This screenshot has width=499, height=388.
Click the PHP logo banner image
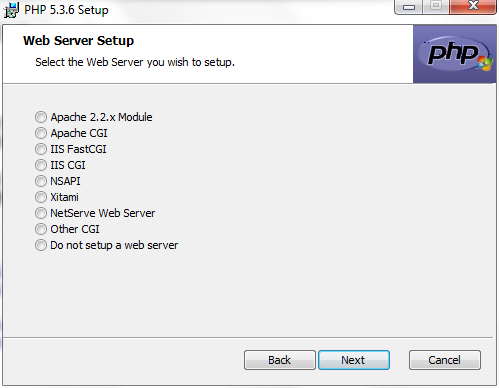point(455,54)
